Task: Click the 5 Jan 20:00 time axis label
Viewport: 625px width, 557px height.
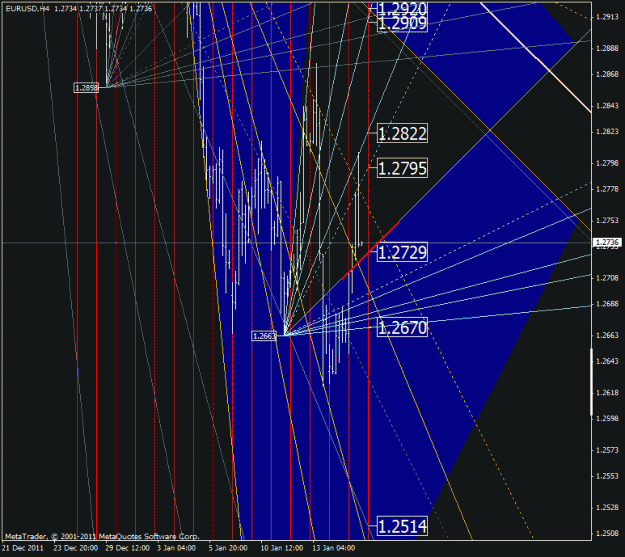Action: [228, 548]
